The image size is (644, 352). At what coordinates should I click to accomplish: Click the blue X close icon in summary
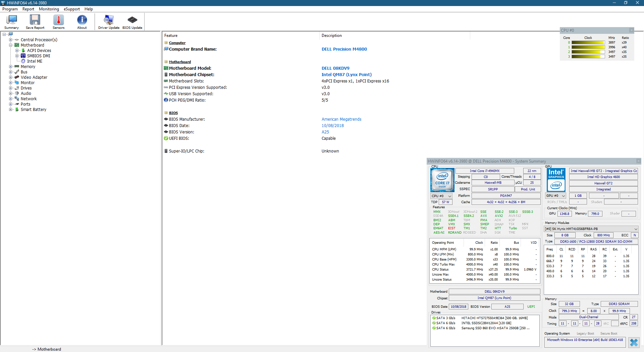point(634,342)
